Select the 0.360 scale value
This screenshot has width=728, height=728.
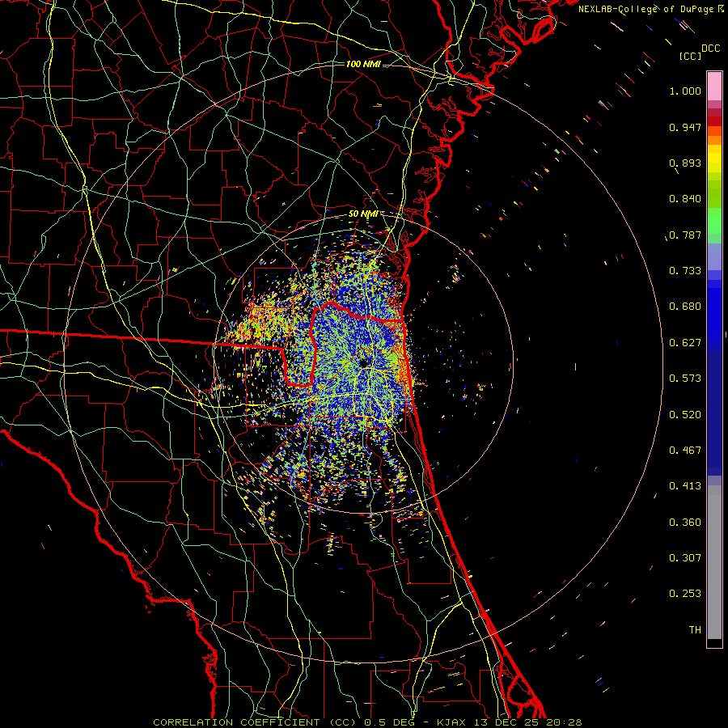(685, 523)
